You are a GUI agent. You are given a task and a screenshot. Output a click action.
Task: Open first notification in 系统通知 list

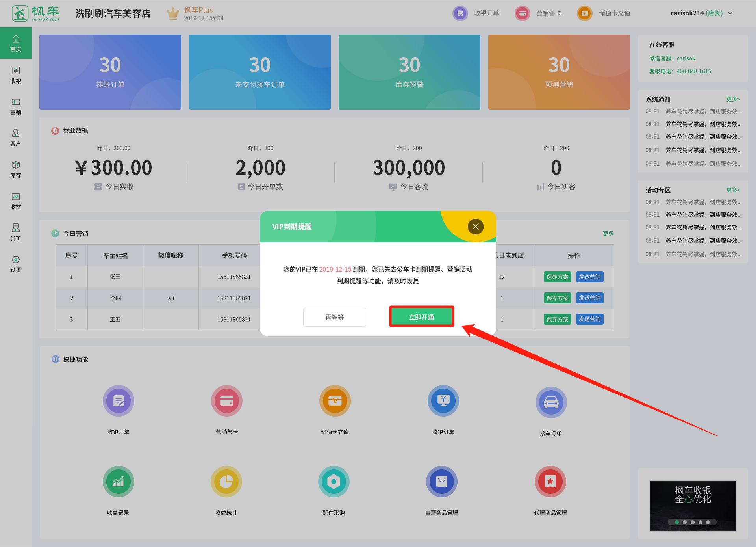point(693,112)
